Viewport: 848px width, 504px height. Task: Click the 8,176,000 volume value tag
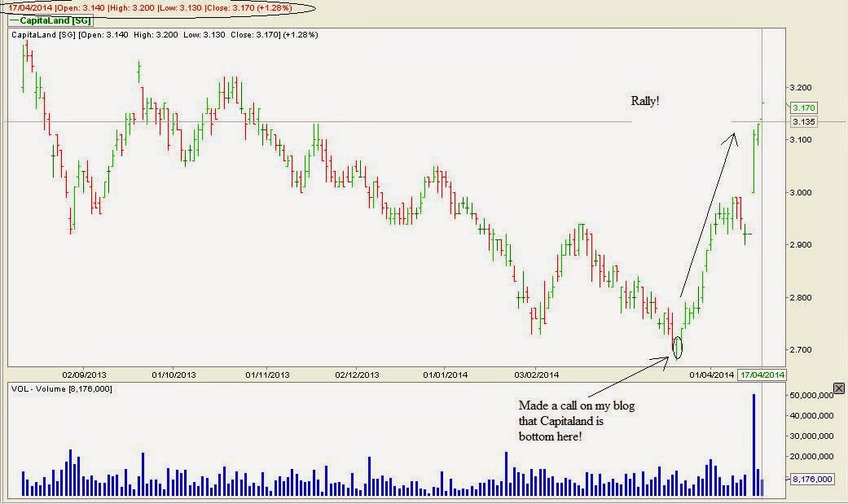tap(812, 479)
